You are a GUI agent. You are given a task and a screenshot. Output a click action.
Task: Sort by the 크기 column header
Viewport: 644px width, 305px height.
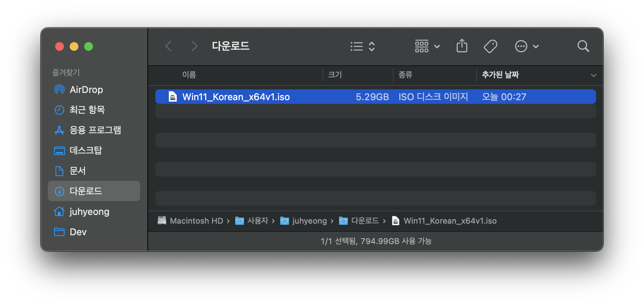(335, 75)
